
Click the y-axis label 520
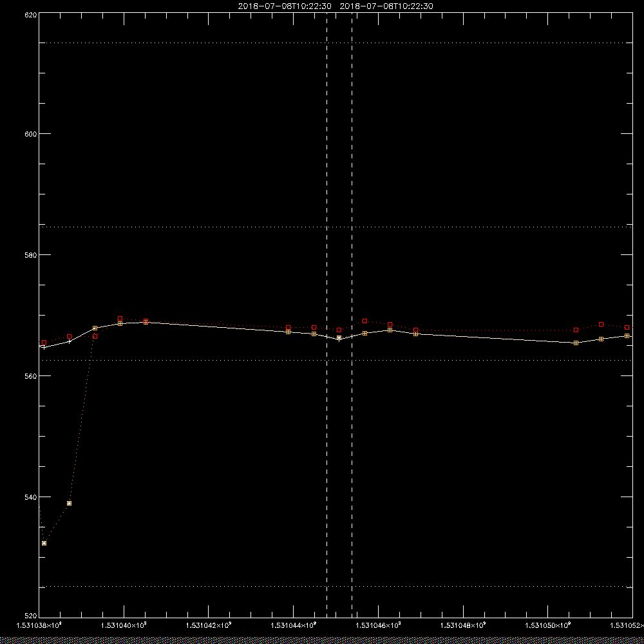click(31, 616)
